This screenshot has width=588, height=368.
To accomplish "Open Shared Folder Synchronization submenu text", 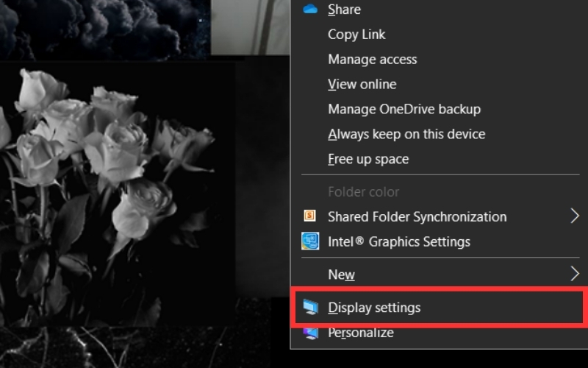I will pos(417,216).
